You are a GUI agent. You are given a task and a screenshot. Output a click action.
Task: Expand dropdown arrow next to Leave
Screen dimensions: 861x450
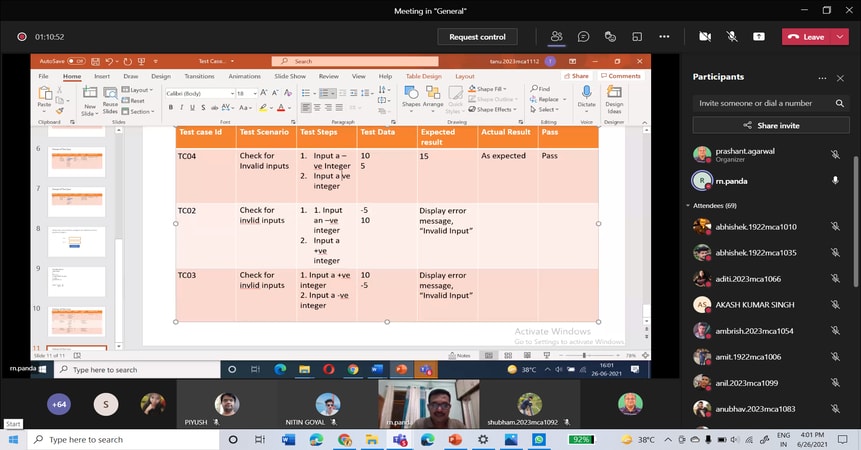[x=841, y=37]
